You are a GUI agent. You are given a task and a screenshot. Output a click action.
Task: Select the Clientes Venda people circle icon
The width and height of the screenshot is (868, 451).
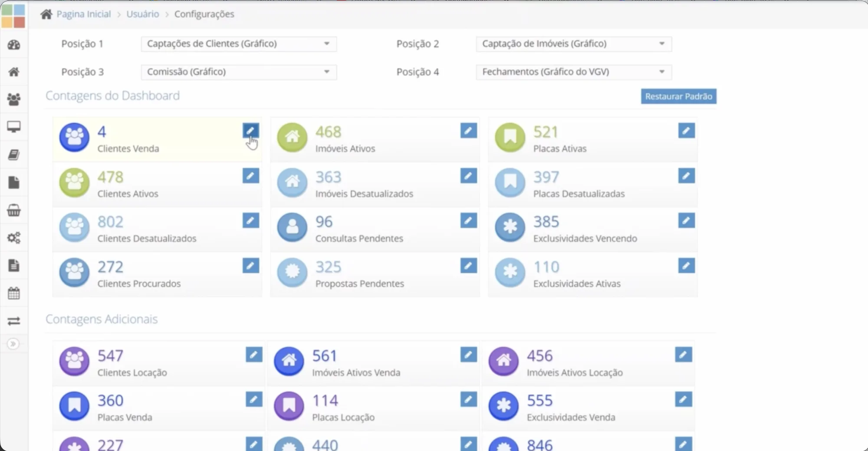(74, 137)
